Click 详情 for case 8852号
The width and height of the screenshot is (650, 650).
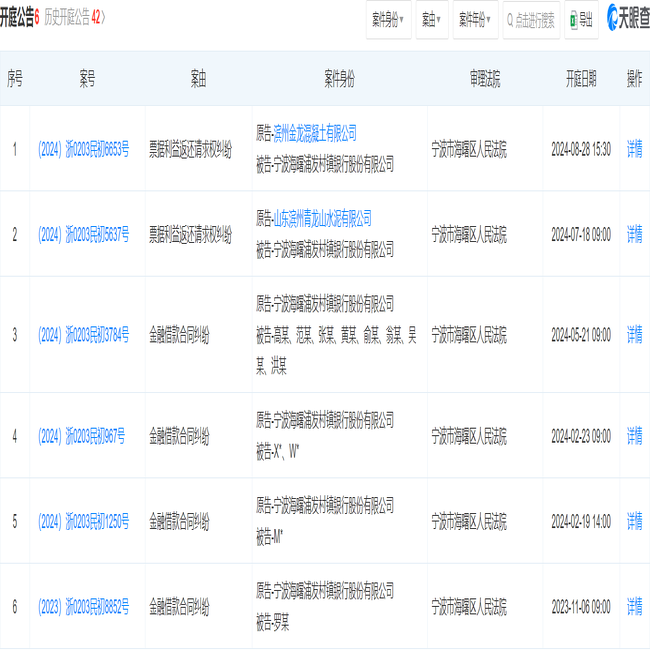pyautogui.click(x=634, y=607)
